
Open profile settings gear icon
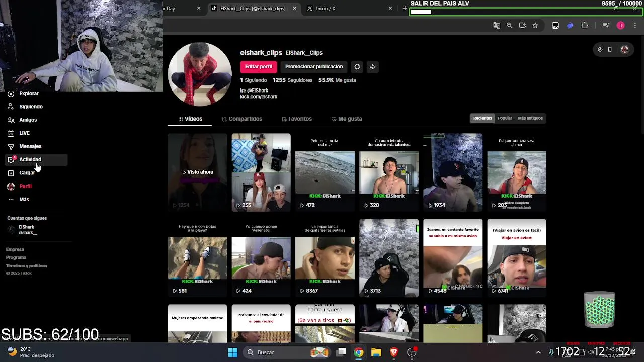tap(357, 67)
